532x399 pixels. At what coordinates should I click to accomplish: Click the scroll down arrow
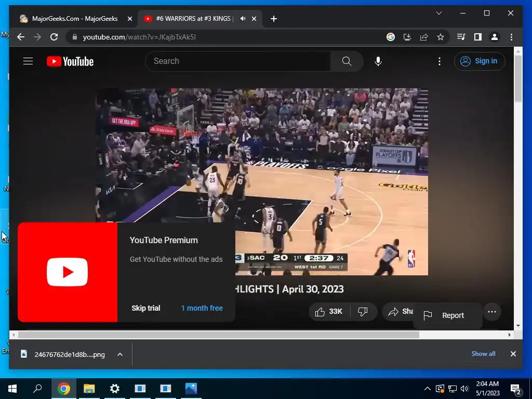pyautogui.click(x=518, y=326)
